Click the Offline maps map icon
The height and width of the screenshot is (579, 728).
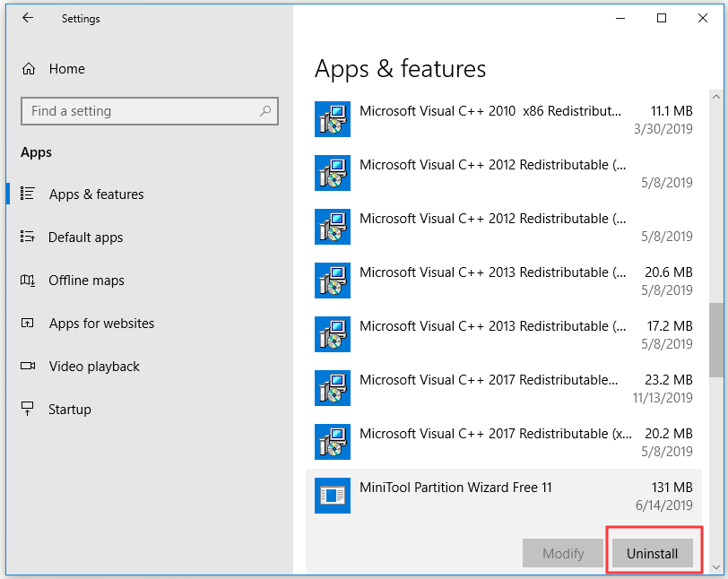[28, 281]
